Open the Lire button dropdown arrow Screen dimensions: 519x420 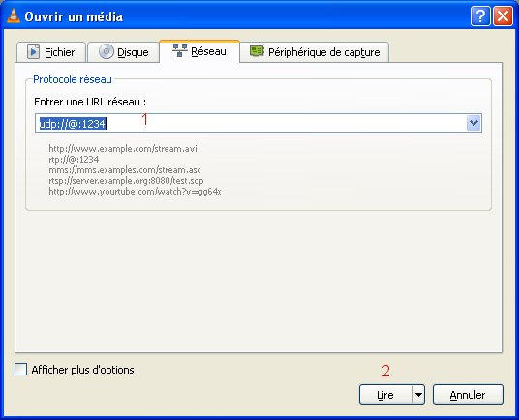pos(418,395)
